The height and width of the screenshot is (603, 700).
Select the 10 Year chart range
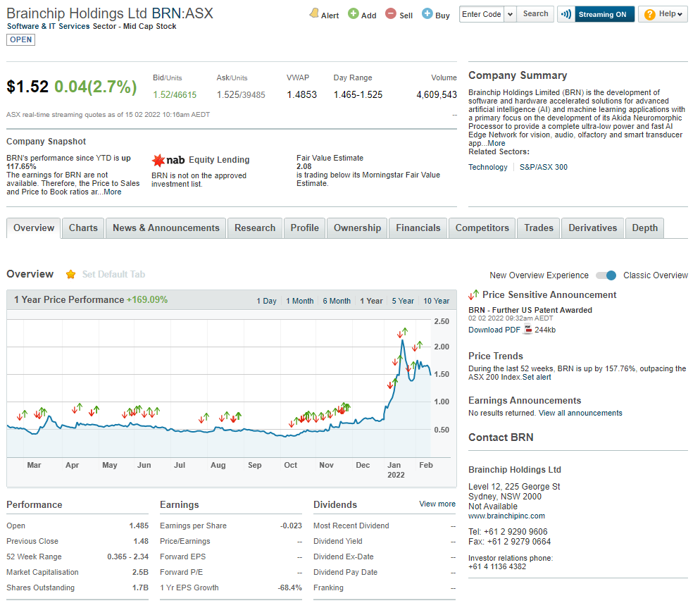[436, 301]
